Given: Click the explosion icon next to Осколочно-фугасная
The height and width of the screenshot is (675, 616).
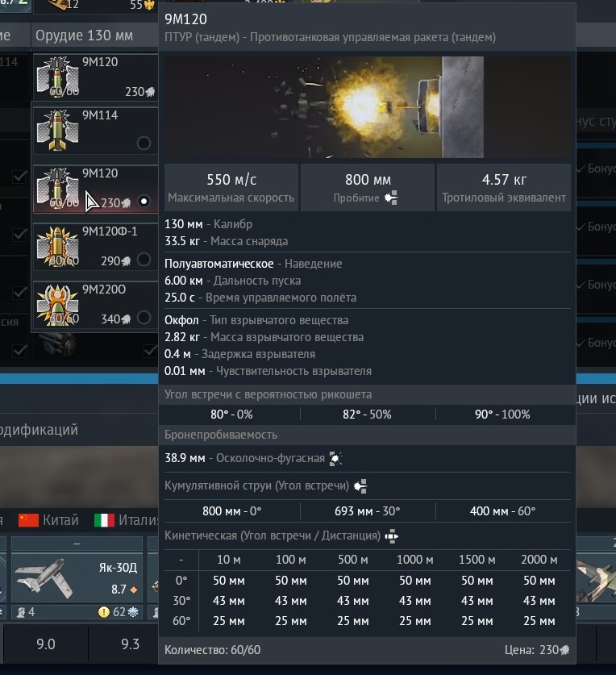Looking at the screenshot, I should (335, 458).
